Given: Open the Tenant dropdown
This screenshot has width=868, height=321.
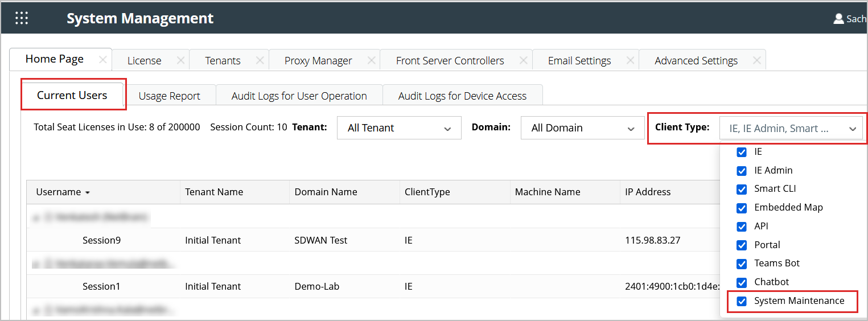Looking at the screenshot, I should (399, 128).
